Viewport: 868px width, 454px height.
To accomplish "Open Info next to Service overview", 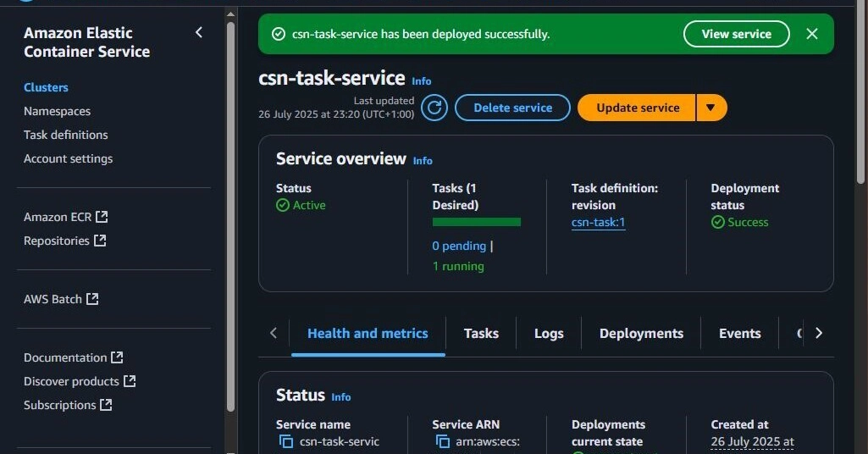I will pos(423,161).
